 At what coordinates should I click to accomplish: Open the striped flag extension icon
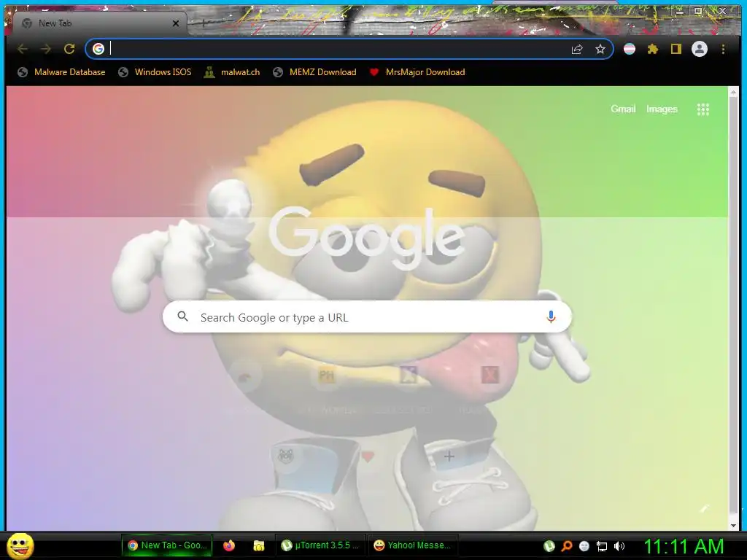click(630, 49)
